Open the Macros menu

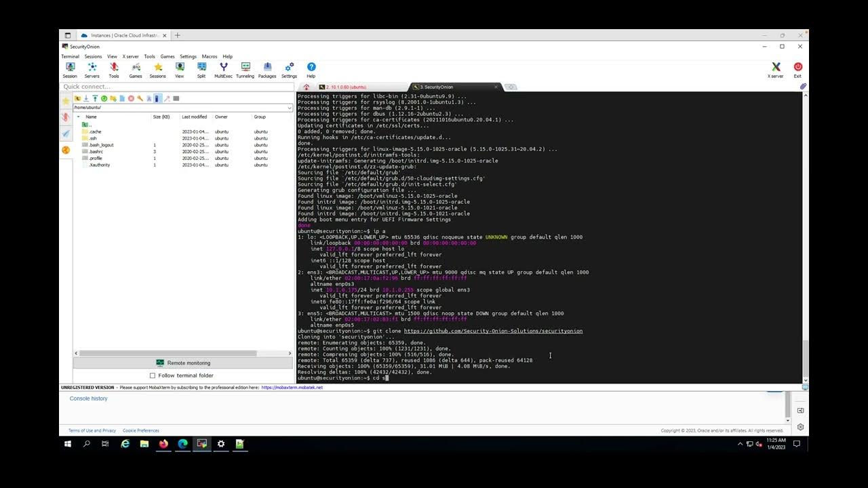210,56
